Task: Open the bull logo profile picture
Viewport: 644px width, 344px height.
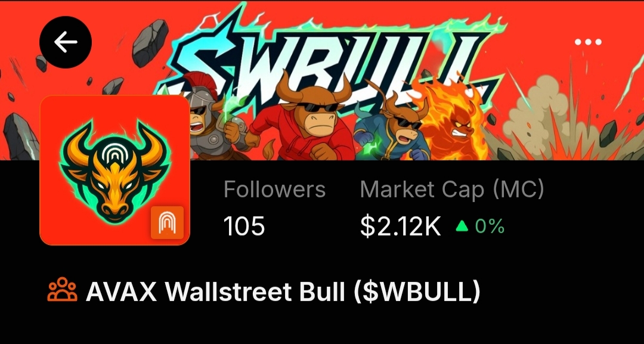Action: [114, 170]
